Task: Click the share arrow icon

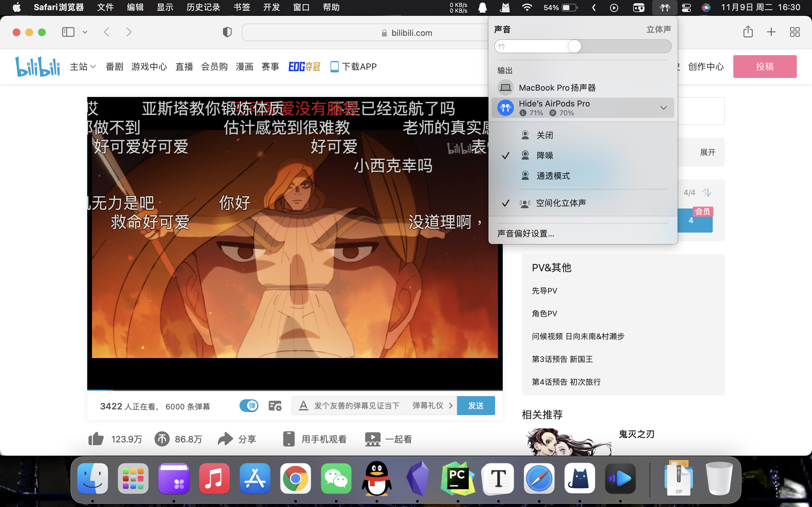Action: tap(225, 439)
